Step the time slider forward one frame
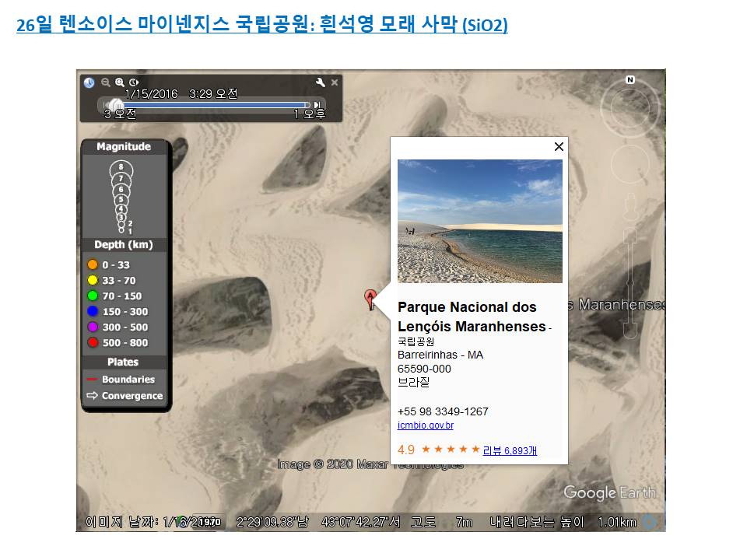The width and height of the screenshot is (747, 560). (x=317, y=105)
